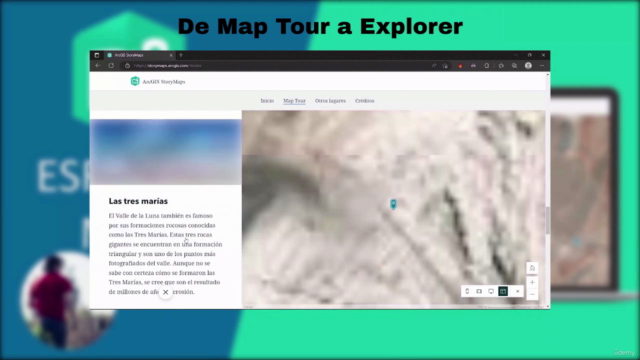This screenshot has width=640, height=360.
Task: Go to the Créditos navigation item
Action: [x=364, y=101]
